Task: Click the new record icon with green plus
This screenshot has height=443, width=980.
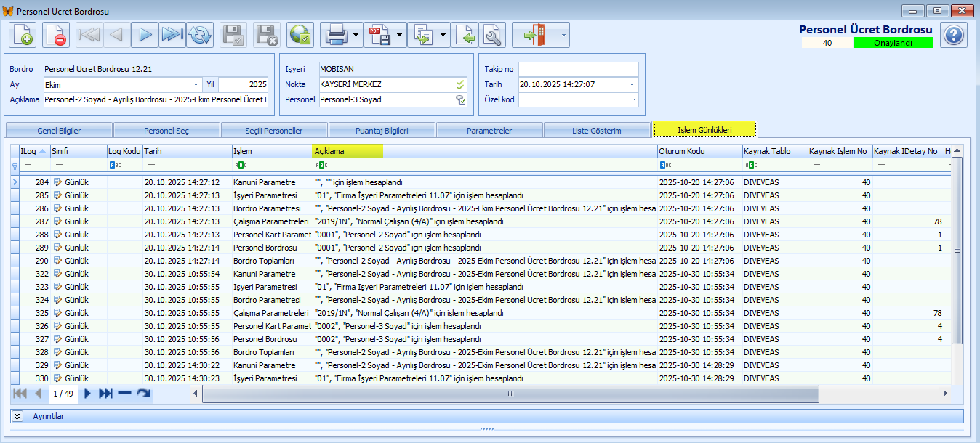Action: tap(23, 35)
